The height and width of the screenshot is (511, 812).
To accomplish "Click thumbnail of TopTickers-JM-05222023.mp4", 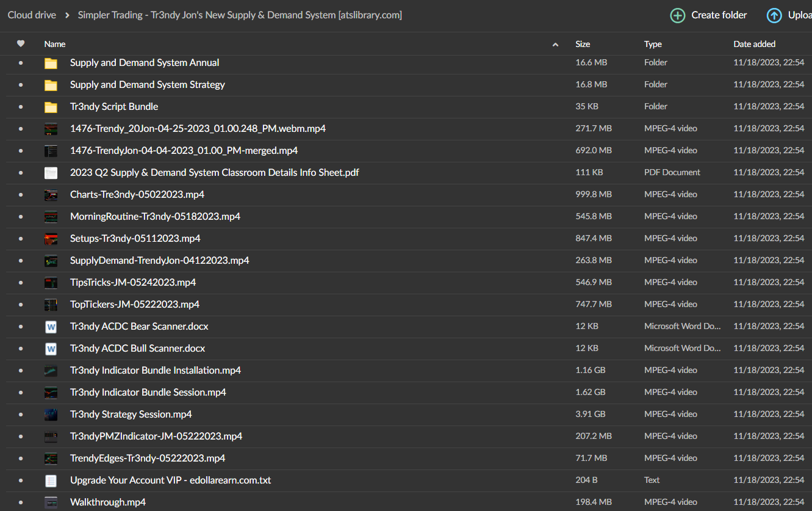I will [x=51, y=305].
